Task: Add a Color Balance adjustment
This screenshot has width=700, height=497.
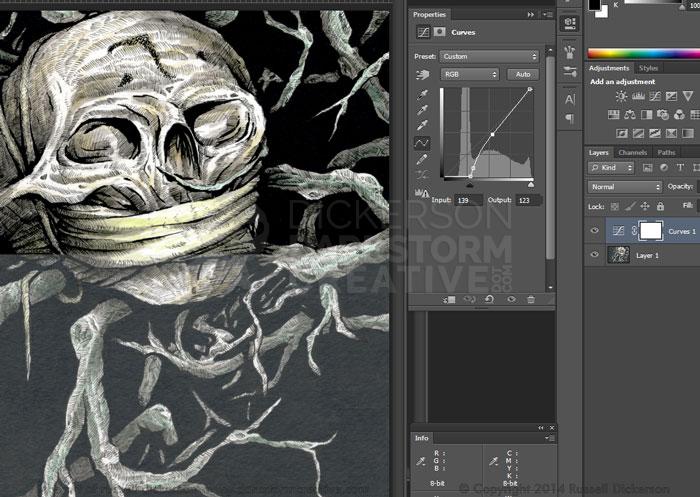Action: (x=630, y=115)
